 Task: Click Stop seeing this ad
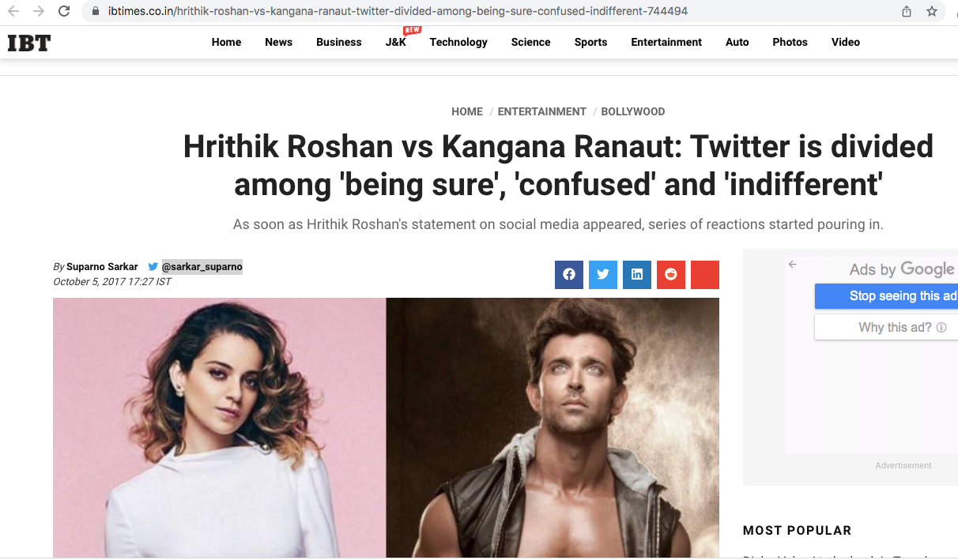click(886, 296)
